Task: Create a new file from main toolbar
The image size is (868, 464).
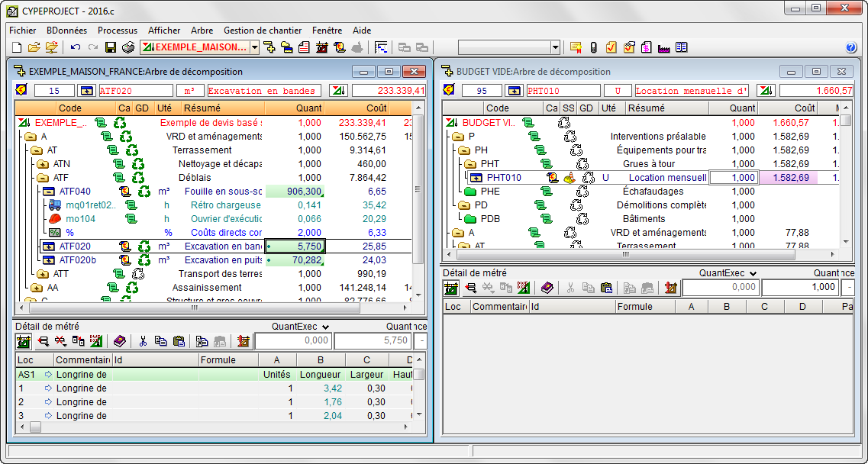Action: tap(17, 47)
